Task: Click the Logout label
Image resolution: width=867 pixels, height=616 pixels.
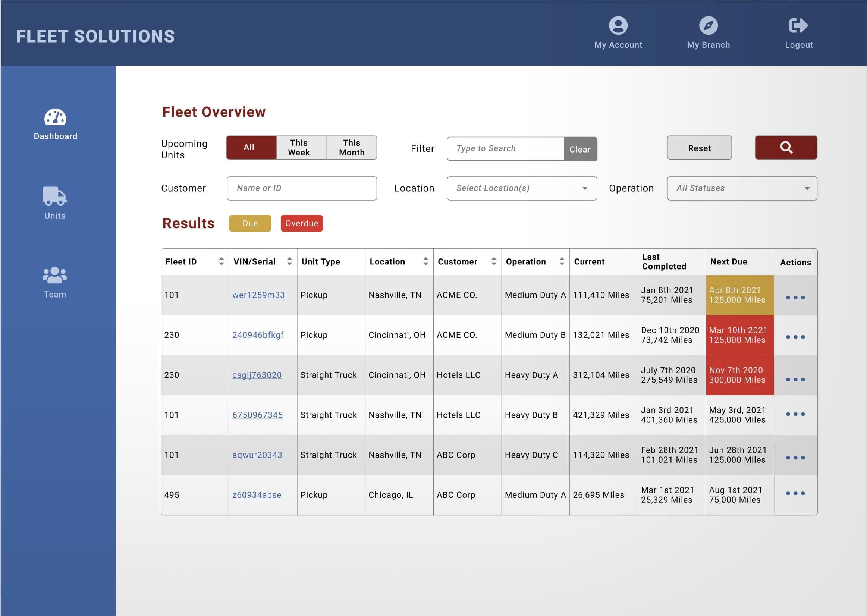Action: [x=799, y=45]
